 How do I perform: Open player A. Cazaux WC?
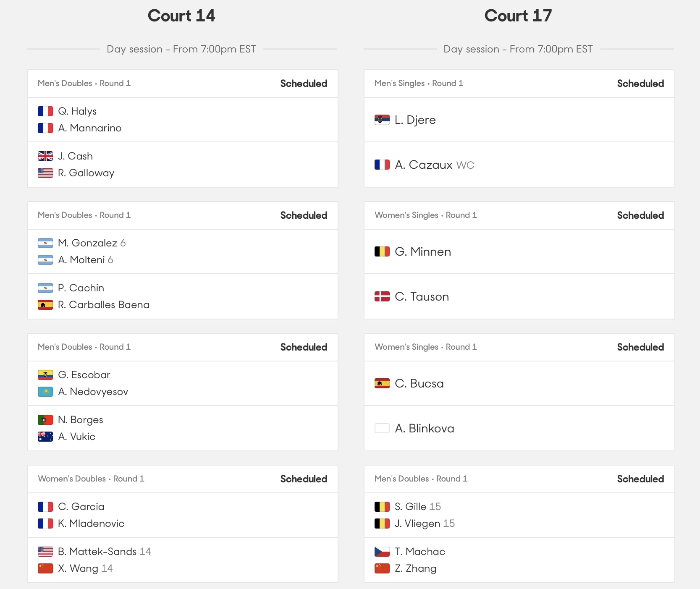(435, 165)
